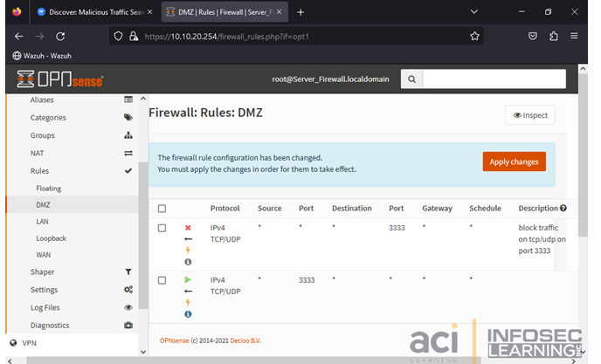Viewport: 601px width, 364px height.
Task: Bookmark this page with the star icon
Action: pyautogui.click(x=475, y=37)
